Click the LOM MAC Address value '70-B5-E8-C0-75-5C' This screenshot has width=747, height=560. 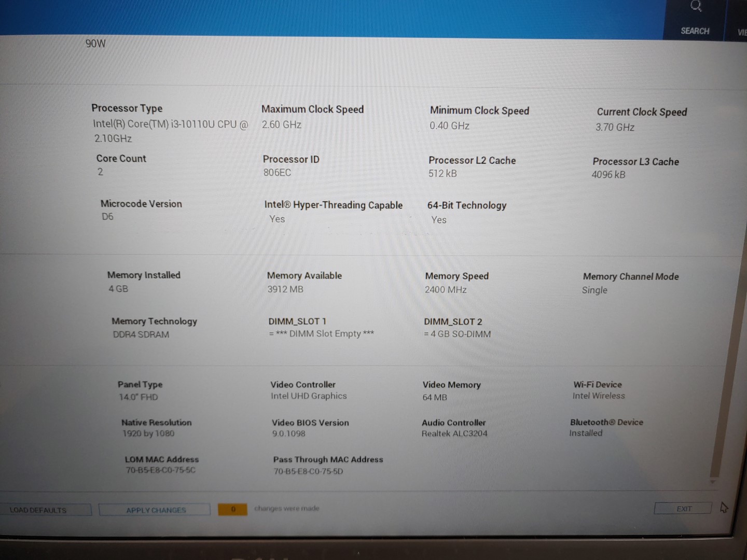(x=161, y=470)
